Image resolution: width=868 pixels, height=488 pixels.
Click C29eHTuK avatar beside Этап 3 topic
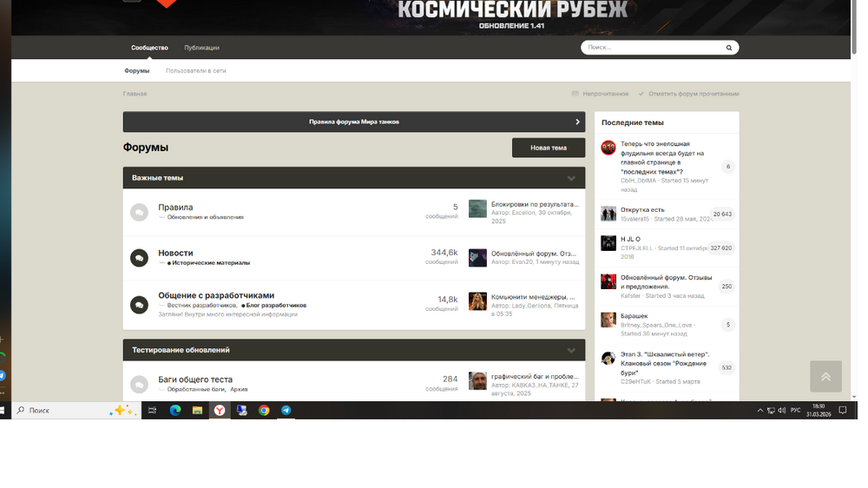[x=608, y=359]
